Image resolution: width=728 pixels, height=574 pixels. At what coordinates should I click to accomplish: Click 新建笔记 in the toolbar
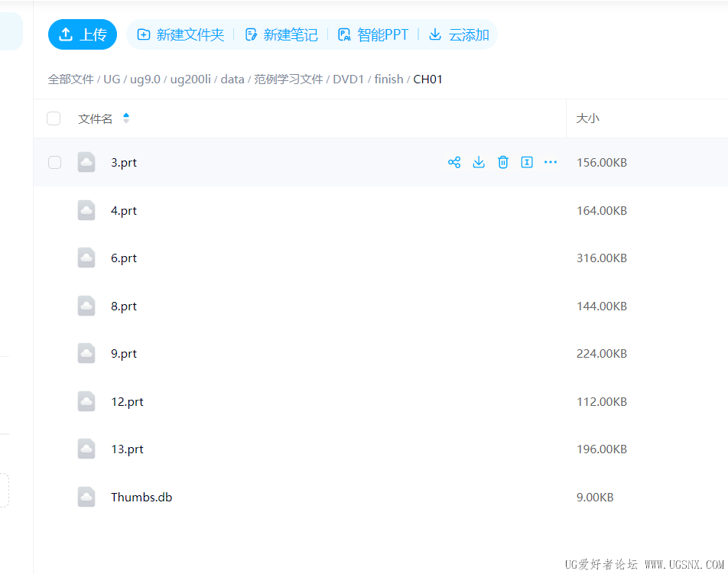pyautogui.click(x=281, y=34)
